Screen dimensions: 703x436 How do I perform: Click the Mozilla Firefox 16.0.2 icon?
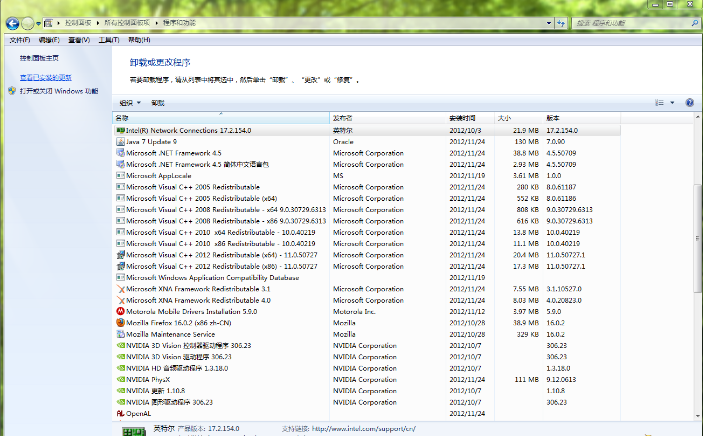[120, 323]
